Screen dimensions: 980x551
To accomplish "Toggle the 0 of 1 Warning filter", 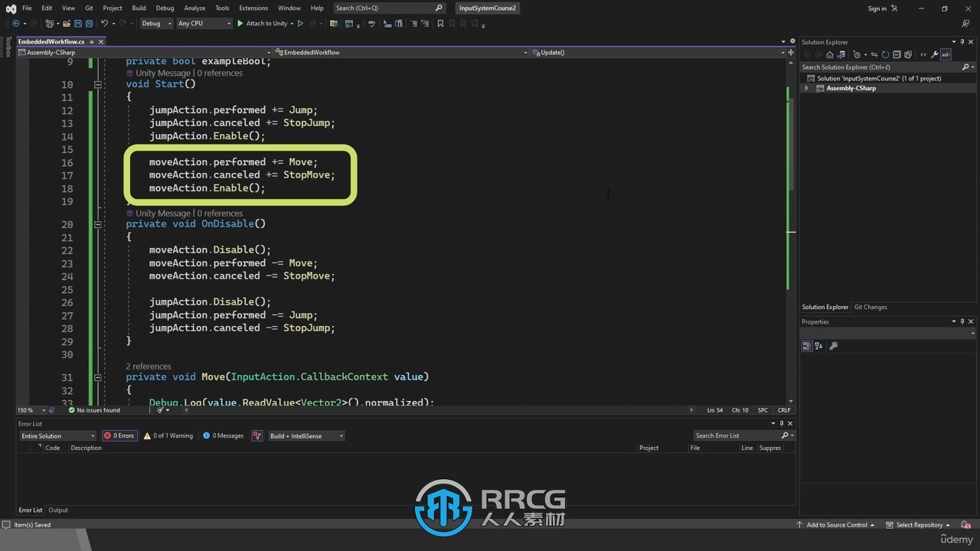I will 168,435.
